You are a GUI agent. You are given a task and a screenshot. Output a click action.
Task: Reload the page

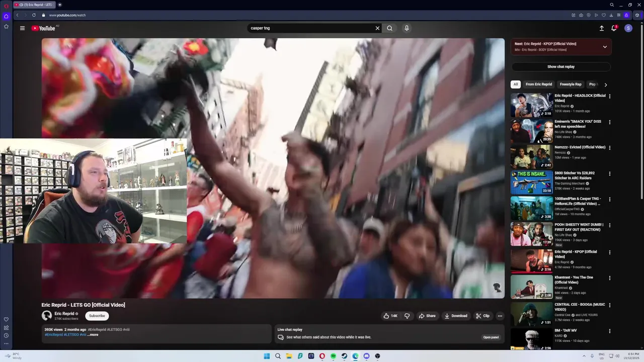[34, 15]
